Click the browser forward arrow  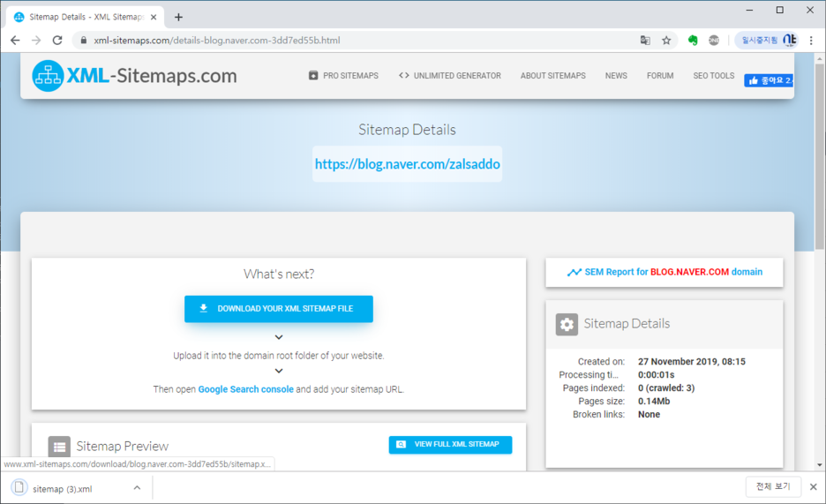coord(36,40)
